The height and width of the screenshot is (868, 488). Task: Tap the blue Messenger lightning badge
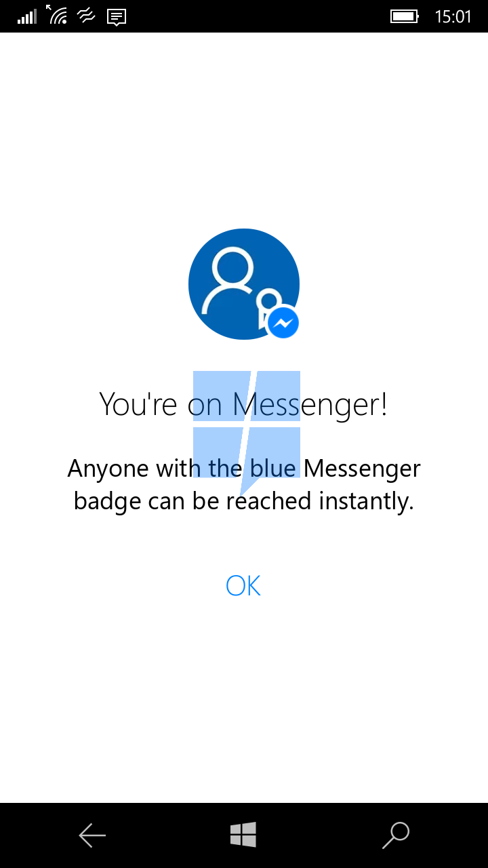283,323
